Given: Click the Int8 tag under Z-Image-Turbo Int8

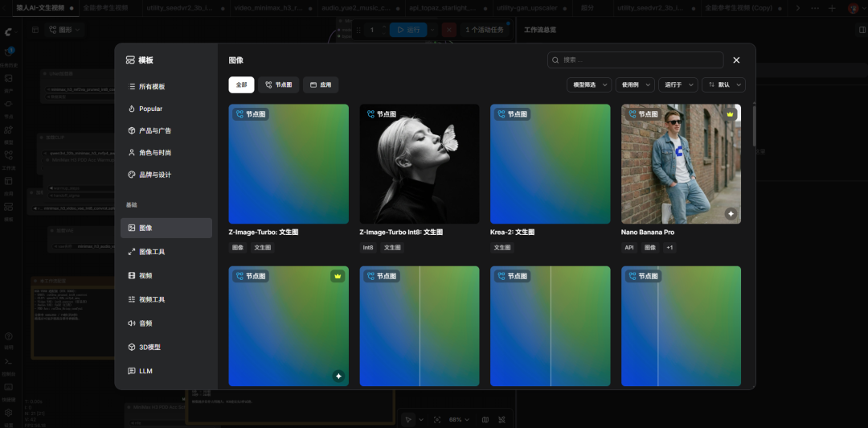Looking at the screenshot, I should (368, 248).
